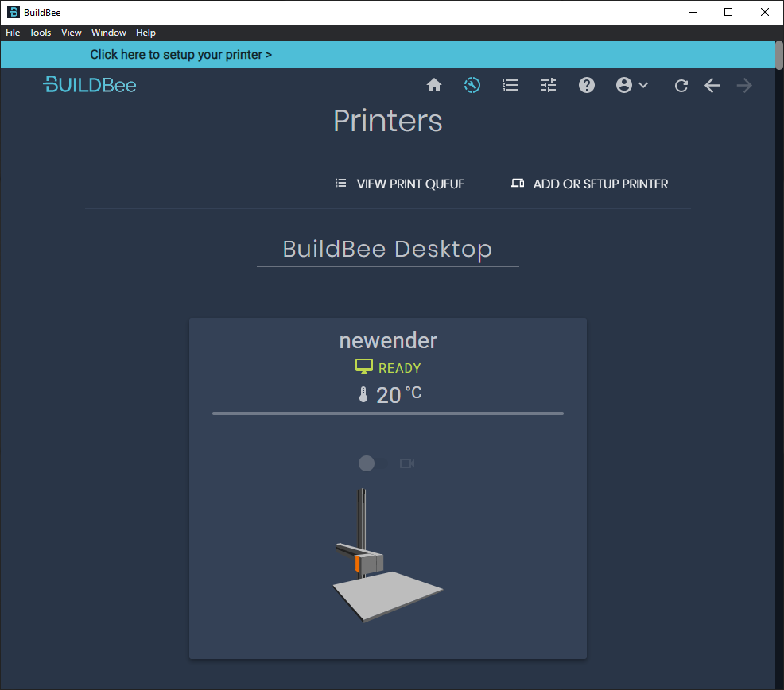Click the Printers page title
This screenshot has width=784, height=690.
tap(388, 121)
